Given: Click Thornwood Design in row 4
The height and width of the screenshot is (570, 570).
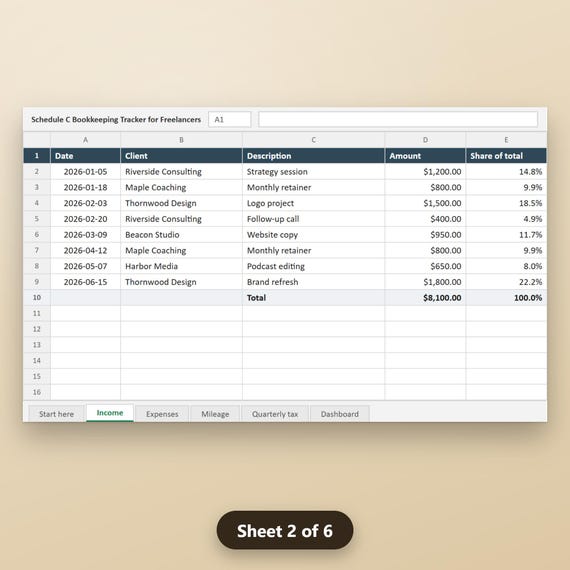Looking at the screenshot, I should (x=181, y=203).
